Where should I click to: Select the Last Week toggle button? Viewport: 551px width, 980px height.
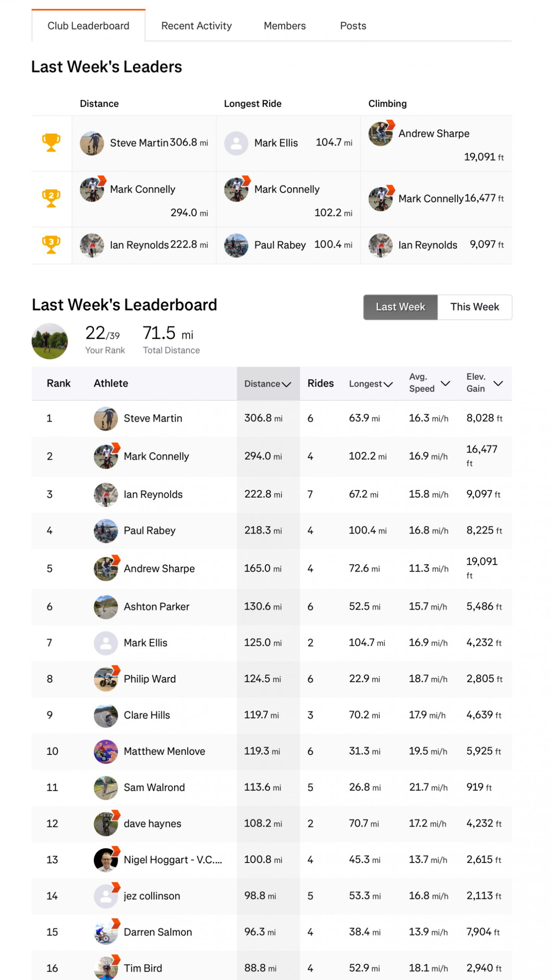[400, 307]
